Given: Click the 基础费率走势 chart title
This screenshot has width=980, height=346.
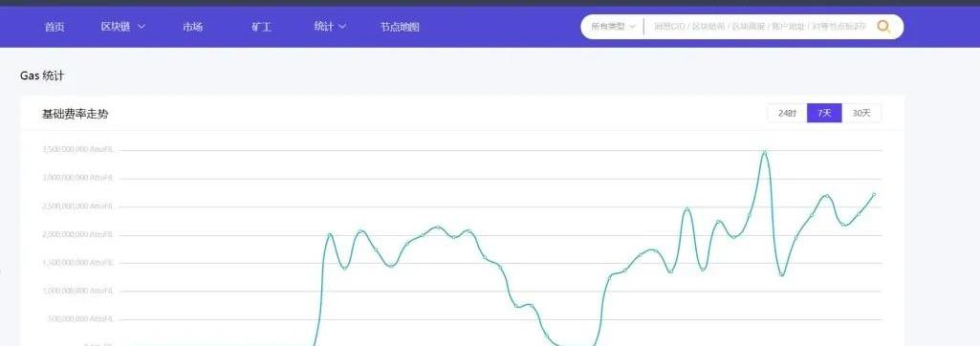Looking at the screenshot, I should [75, 114].
